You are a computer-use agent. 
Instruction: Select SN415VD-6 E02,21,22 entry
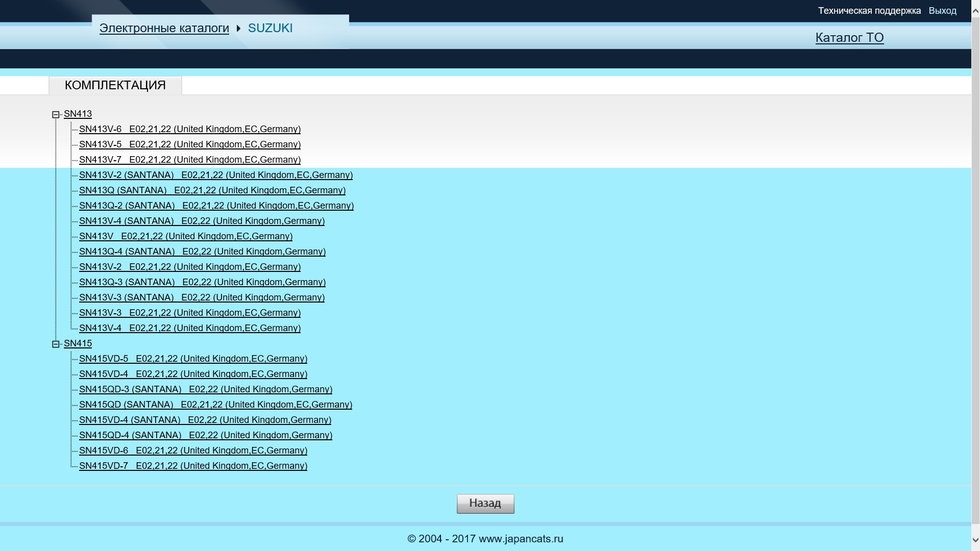click(193, 450)
